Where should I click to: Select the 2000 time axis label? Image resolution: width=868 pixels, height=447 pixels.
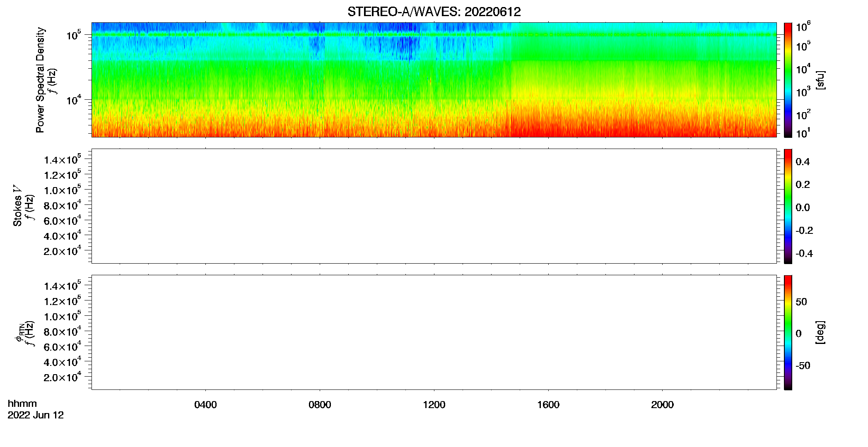(662, 405)
